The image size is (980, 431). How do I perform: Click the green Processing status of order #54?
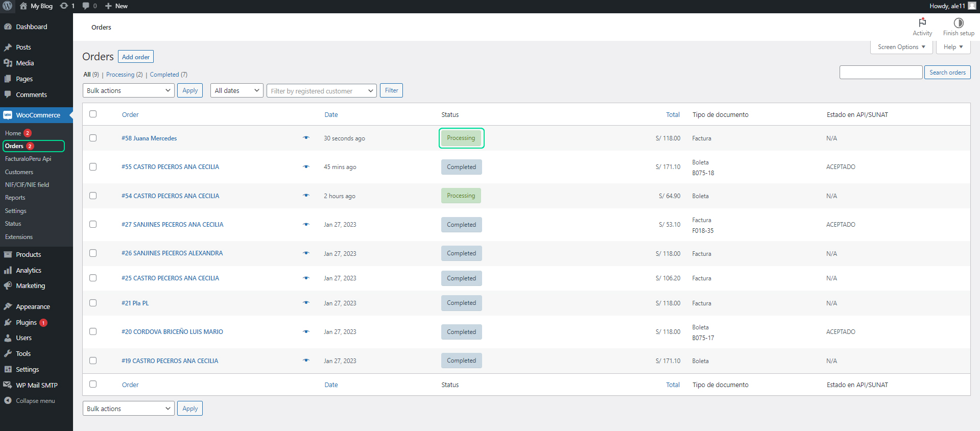tap(461, 196)
